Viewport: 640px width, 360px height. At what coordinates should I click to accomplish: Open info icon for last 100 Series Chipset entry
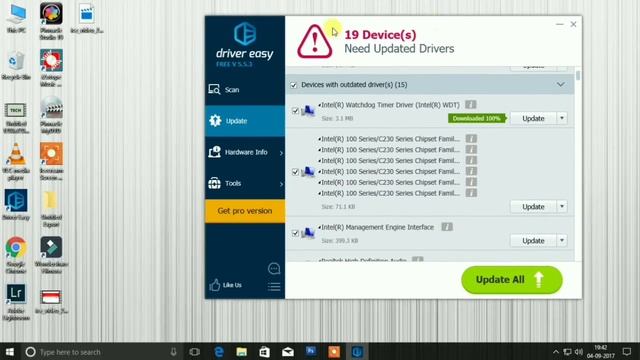(471, 193)
